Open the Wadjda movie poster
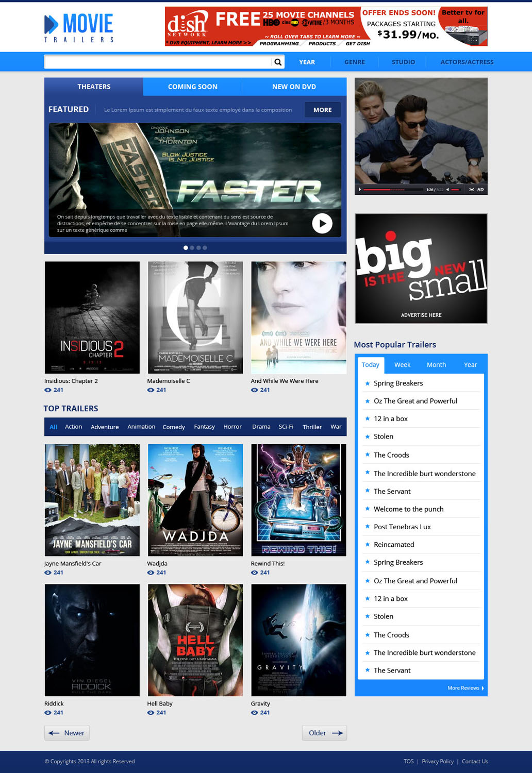Viewport: 532px width, 773px height. [195, 500]
